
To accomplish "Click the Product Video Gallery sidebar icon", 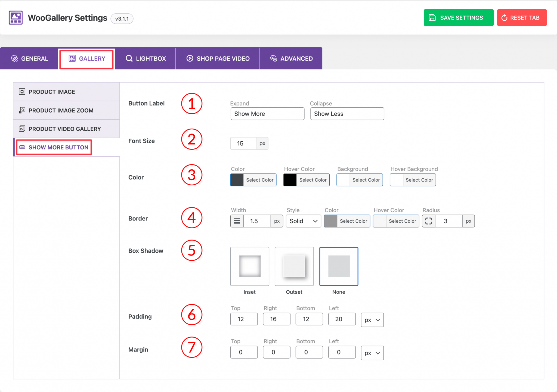I will [22, 129].
